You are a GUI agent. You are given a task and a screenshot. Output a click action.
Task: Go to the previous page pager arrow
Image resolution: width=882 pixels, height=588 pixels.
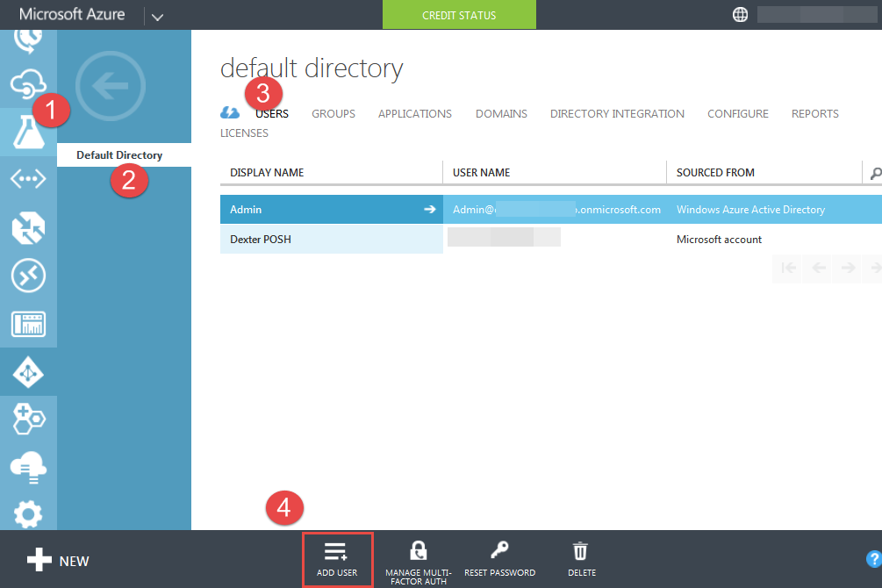coord(818,268)
